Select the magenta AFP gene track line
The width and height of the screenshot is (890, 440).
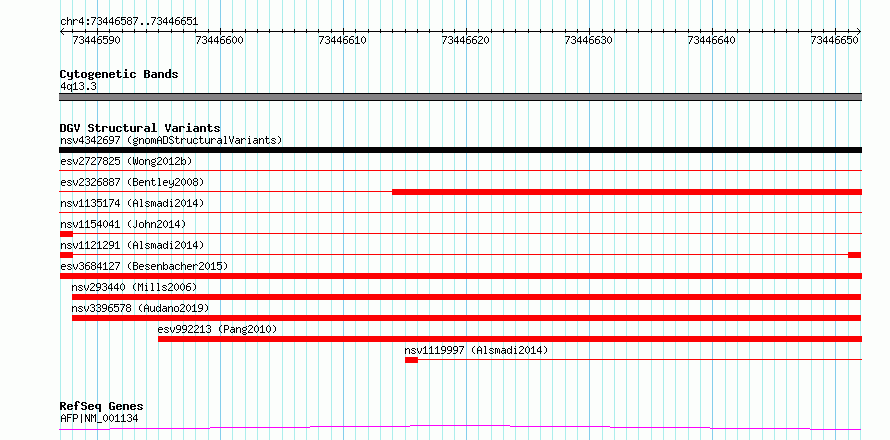pos(461,428)
